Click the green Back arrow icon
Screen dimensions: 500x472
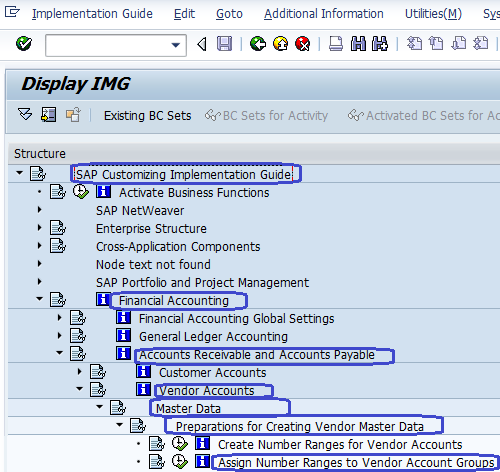[x=258, y=44]
